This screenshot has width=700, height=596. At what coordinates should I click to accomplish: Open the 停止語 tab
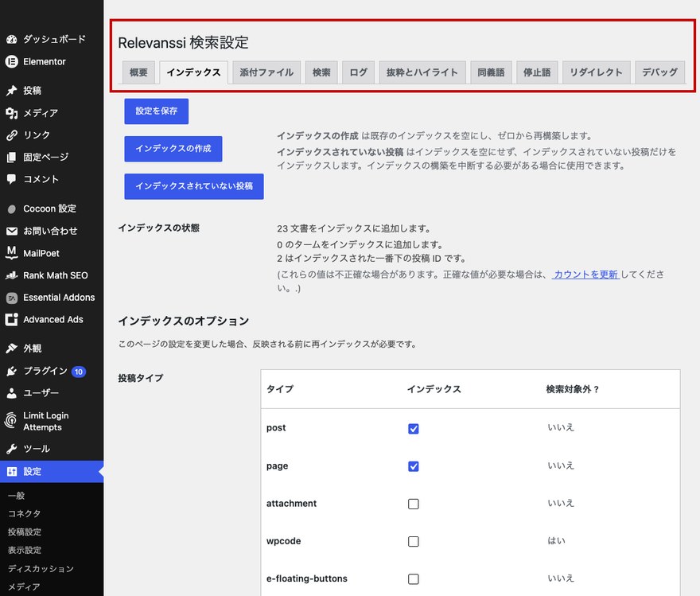[537, 72]
